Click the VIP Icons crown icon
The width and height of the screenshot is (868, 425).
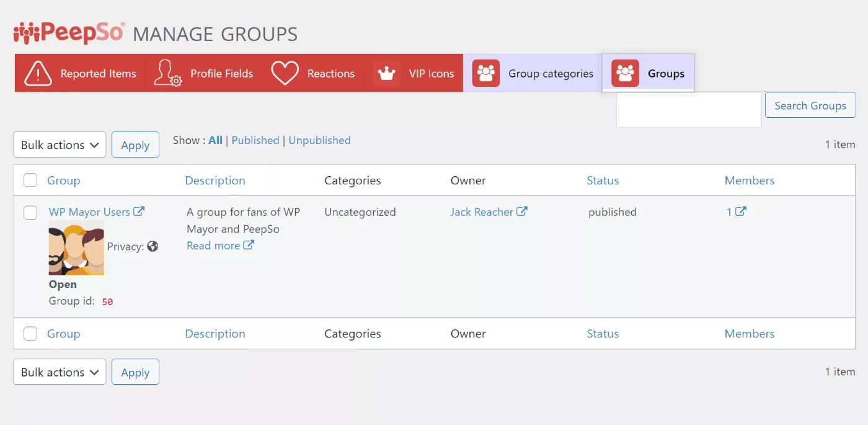tap(387, 74)
